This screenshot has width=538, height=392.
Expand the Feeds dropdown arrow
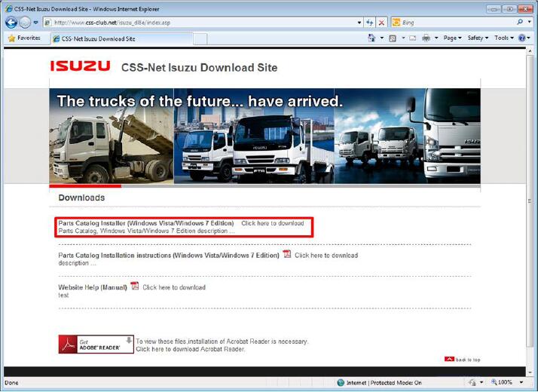[x=403, y=38]
